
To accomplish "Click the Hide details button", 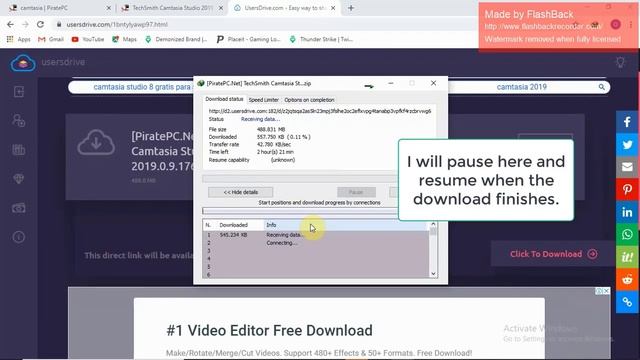I will tap(240, 192).
